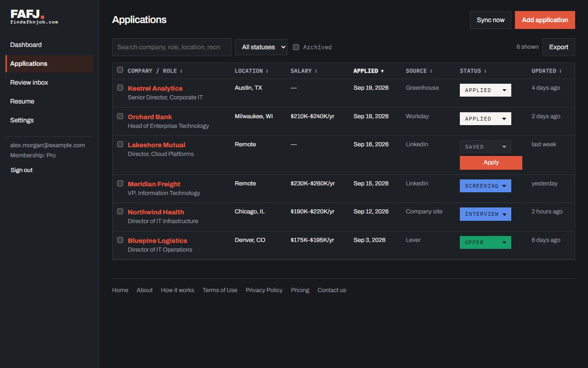
Task: Sort by Location column
Action: tap(252, 71)
